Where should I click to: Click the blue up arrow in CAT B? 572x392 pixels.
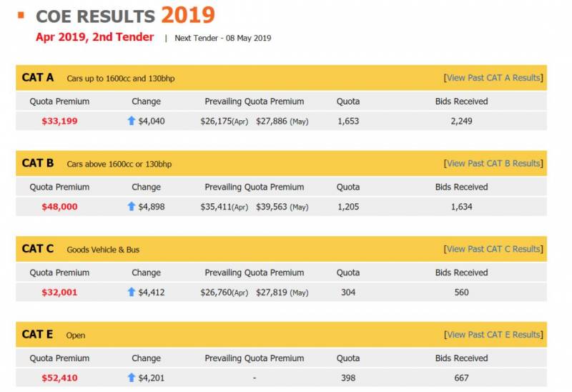click(132, 207)
